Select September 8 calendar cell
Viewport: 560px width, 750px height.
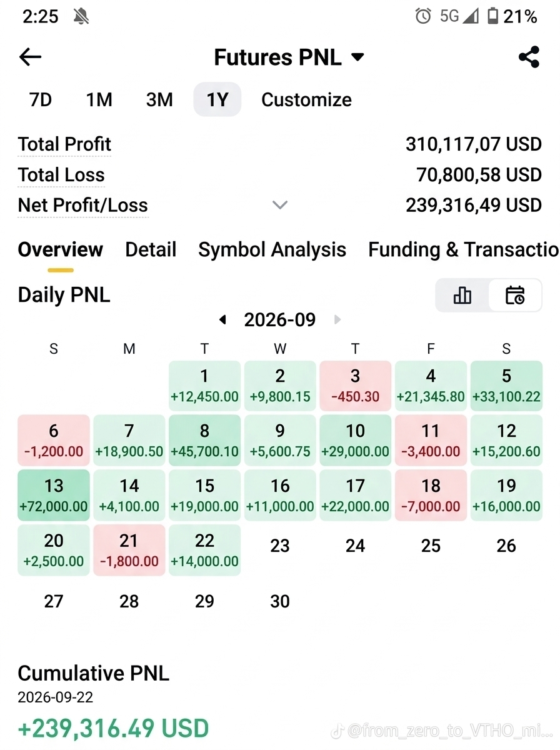coord(204,441)
